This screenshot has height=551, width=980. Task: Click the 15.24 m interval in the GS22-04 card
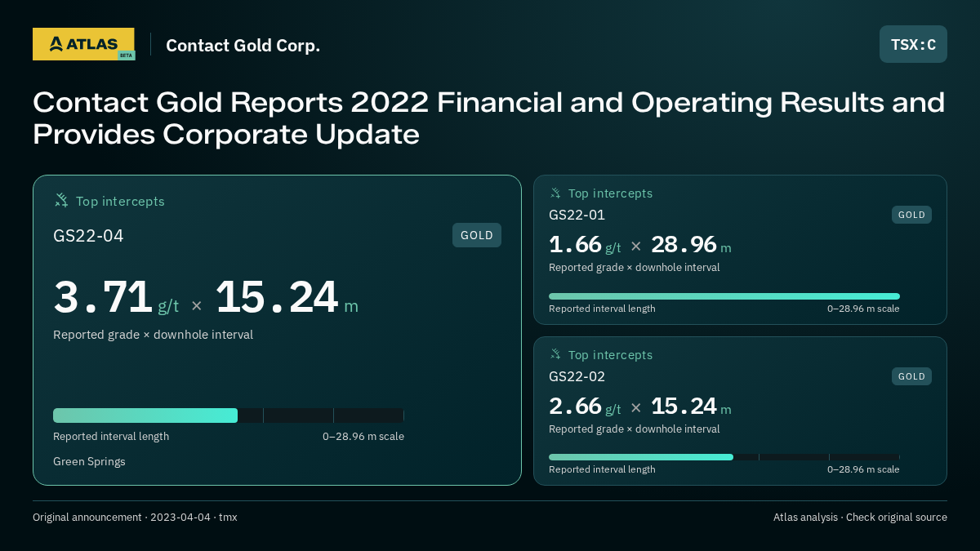point(287,298)
